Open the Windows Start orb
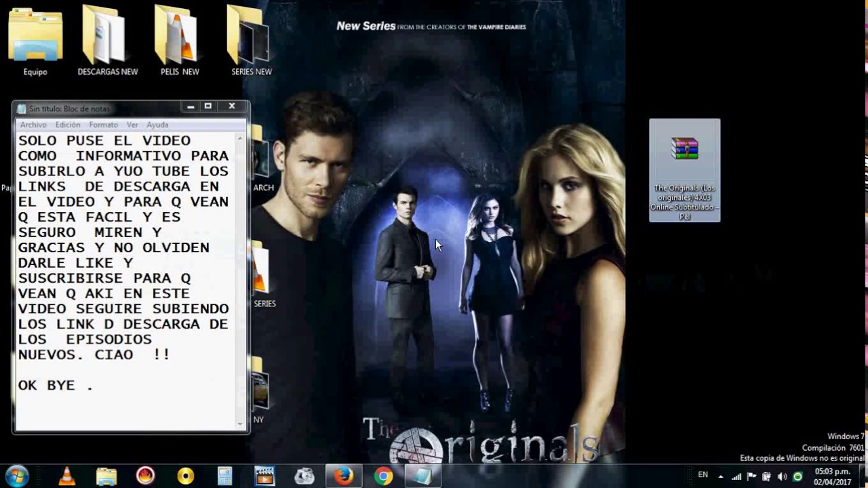Viewport: 868px width, 488px height. point(17,476)
